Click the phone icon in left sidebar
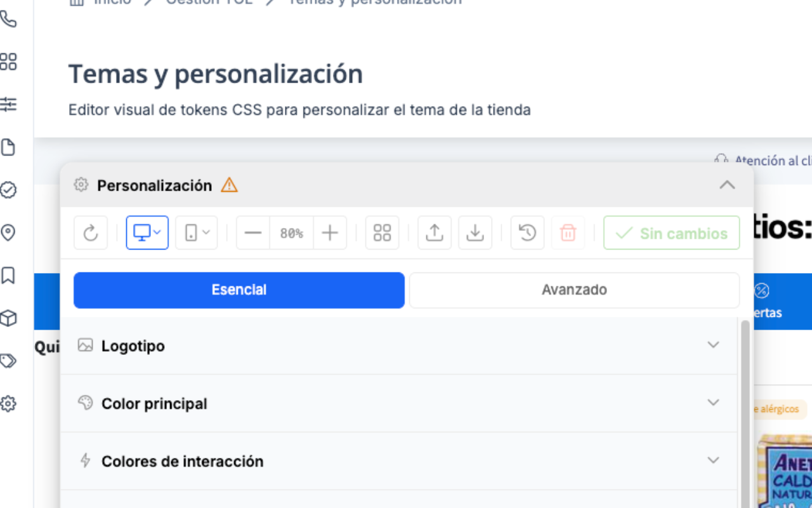This screenshot has width=812, height=508. [x=8, y=19]
